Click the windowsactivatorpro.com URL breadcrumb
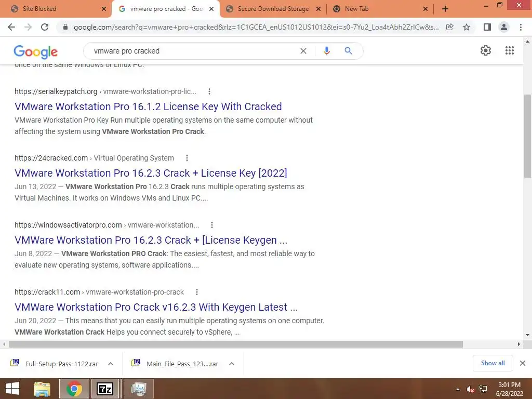The height and width of the screenshot is (399, 532). tap(107, 225)
